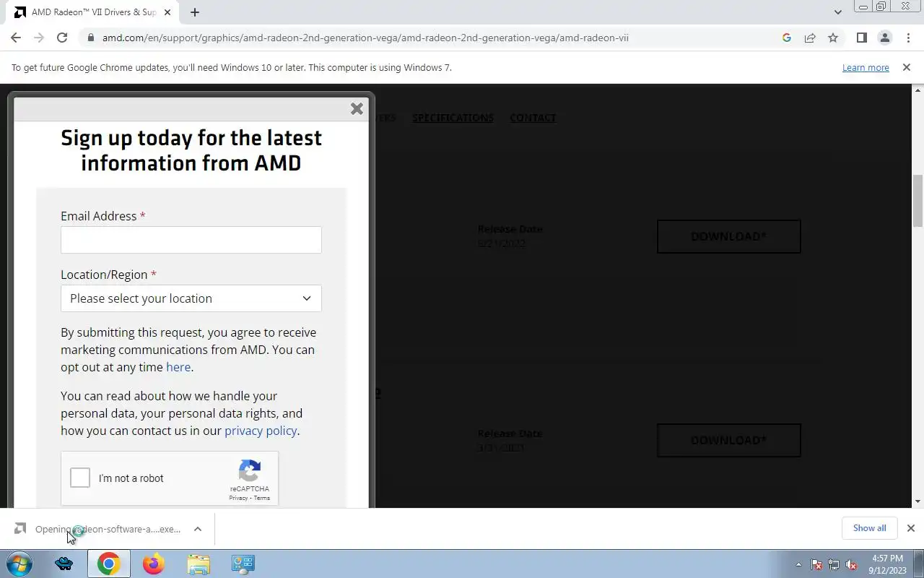Open the Location/Region dropdown
Viewport: 924px width, 578px height.
pyautogui.click(x=191, y=298)
